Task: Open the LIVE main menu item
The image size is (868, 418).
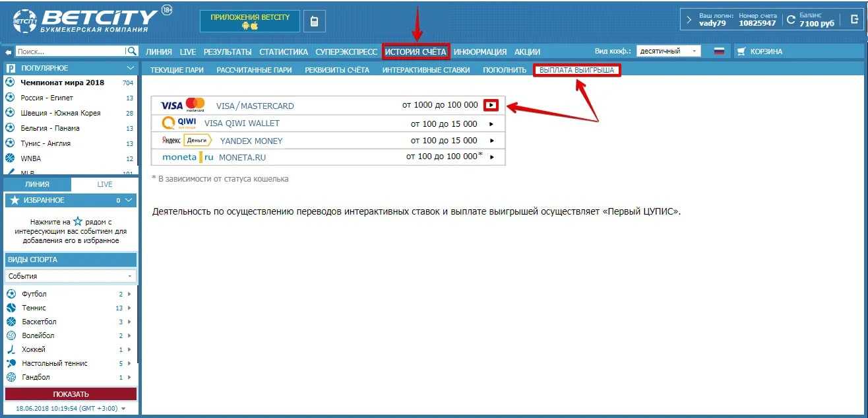Action: pos(188,52)
